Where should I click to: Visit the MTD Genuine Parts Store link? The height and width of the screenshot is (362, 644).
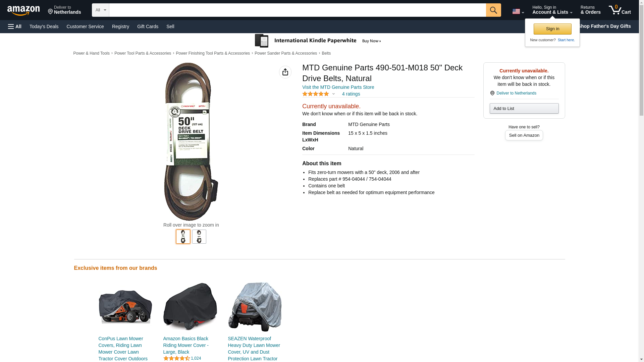click(338, 87)
